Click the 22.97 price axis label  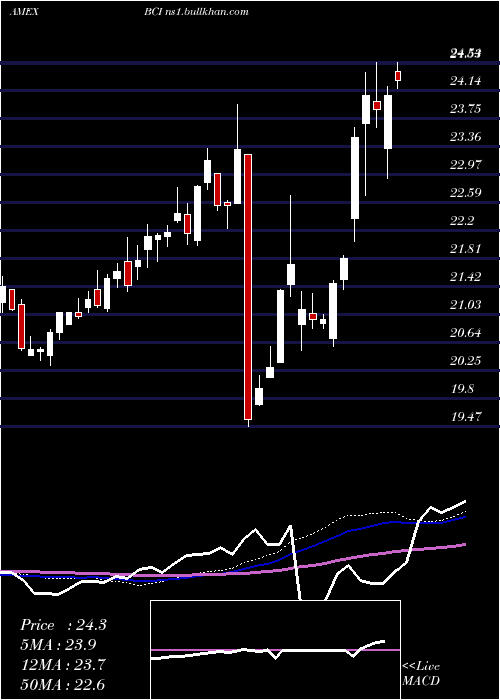click(466, 165)
